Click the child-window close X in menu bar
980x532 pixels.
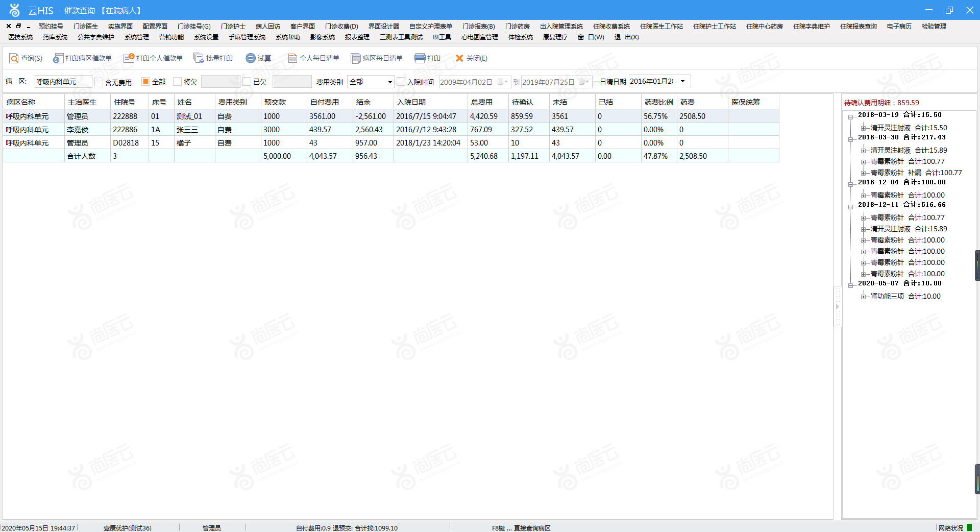coord(9,26)
